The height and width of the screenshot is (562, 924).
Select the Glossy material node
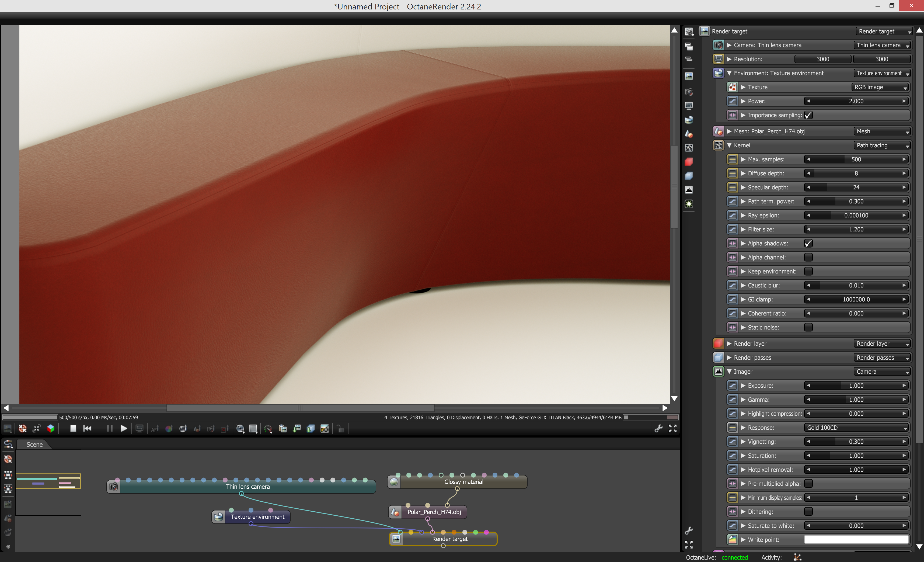pyautogui.click(x=463, y=482)
